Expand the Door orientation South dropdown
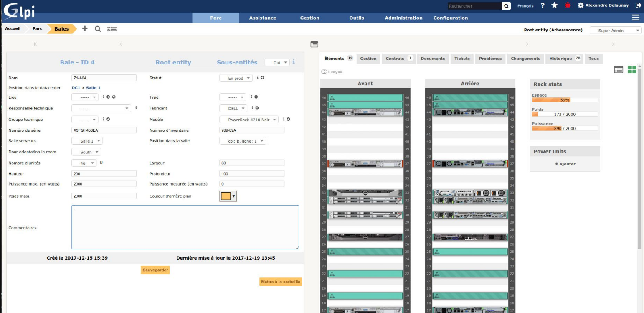Screen dimensions: 644x313 [x=86, y=152]
